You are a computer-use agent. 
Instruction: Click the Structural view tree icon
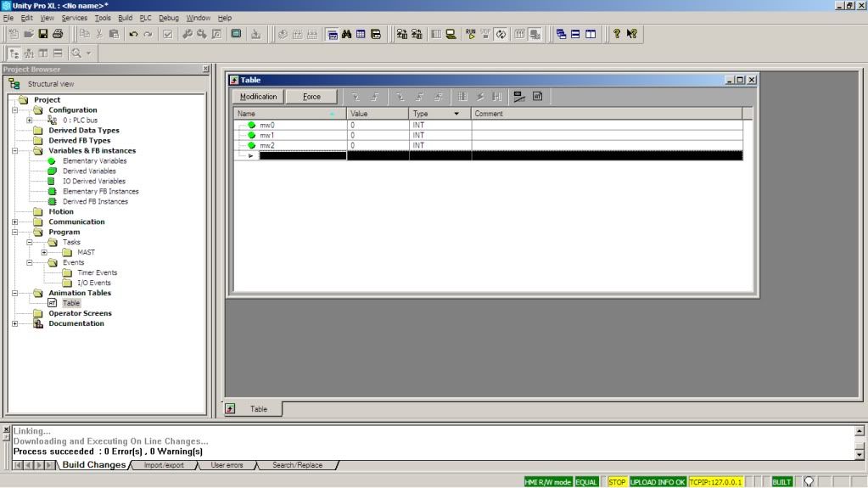[14, 53]
